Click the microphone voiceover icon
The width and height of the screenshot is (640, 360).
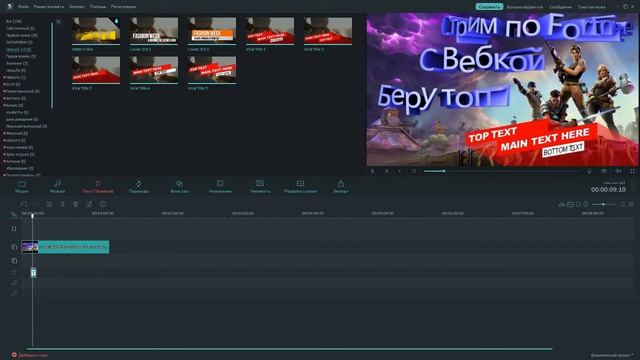coord(589,171)
